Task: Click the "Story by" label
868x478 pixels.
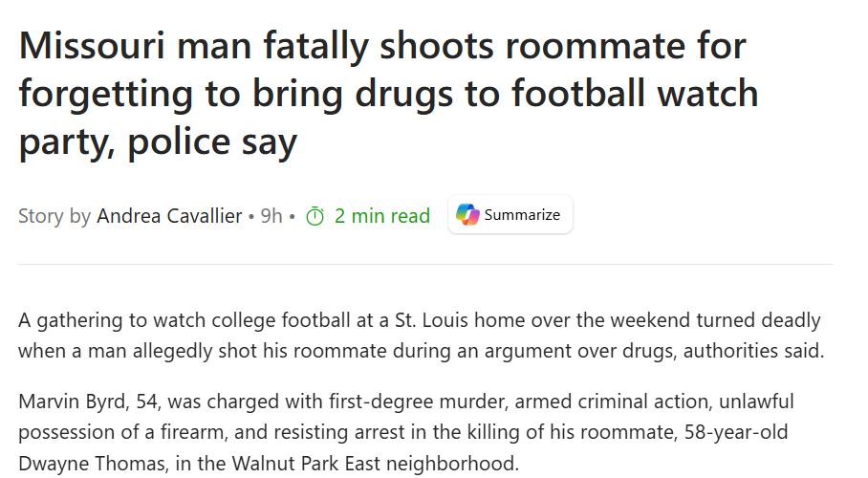Action: tap(54, 216)
